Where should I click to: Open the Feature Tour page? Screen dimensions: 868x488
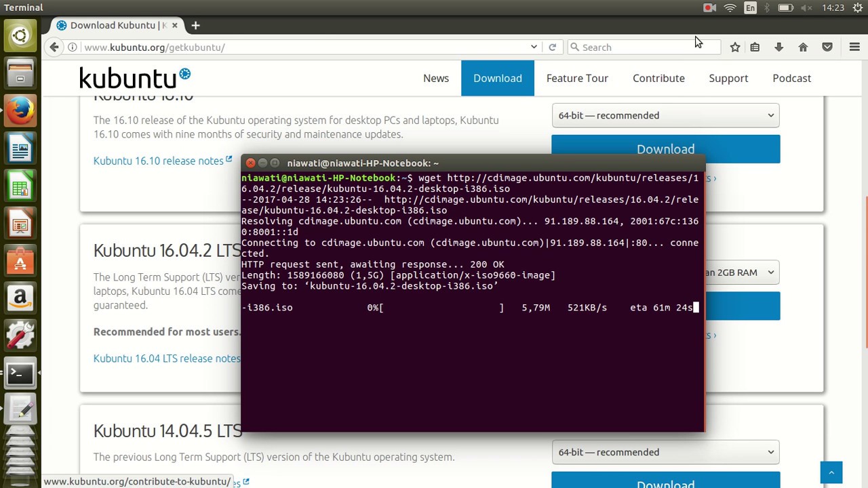tap(577, 78)
